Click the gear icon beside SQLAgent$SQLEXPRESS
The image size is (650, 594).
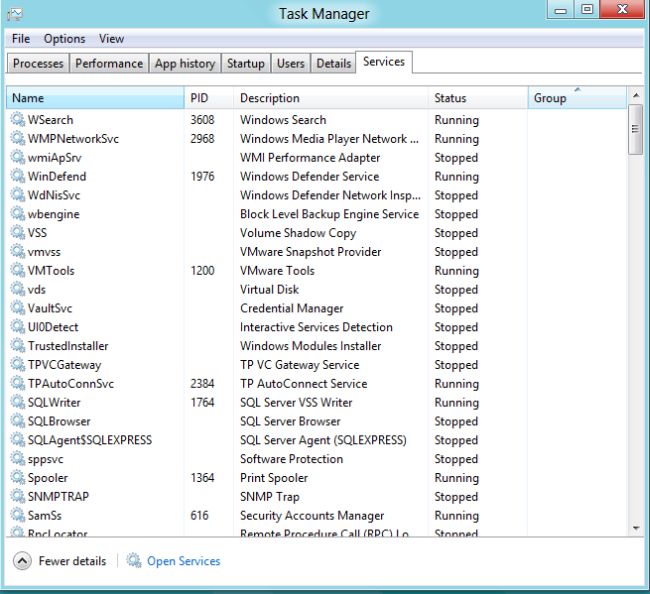pyautogui.click(x=17, y=439)
